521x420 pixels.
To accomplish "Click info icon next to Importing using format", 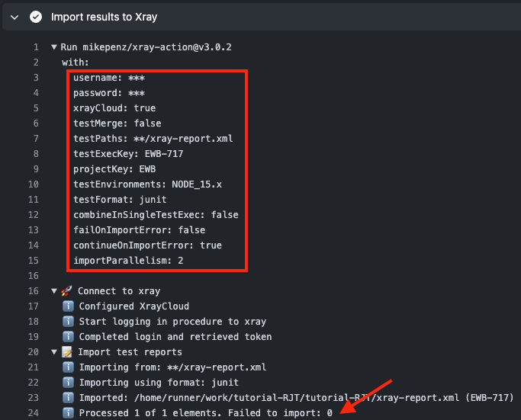I will (x=68, y=383).
